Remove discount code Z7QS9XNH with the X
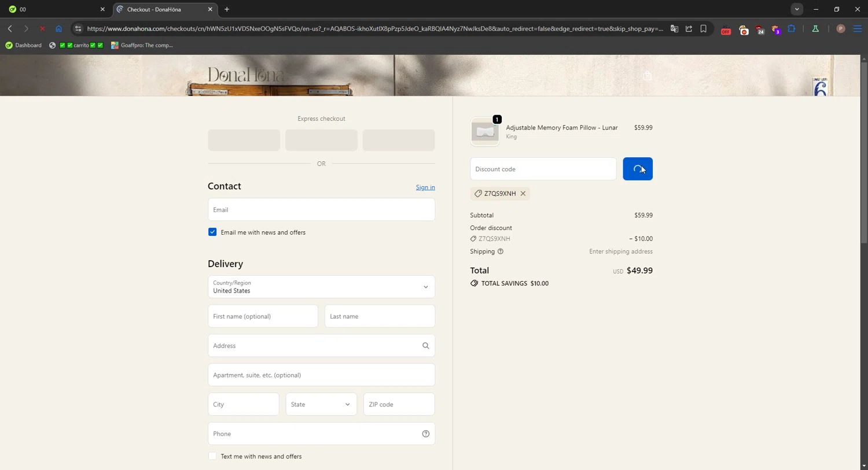The width and height of the screenshot is (868, 470). click(x=523, y=194)
